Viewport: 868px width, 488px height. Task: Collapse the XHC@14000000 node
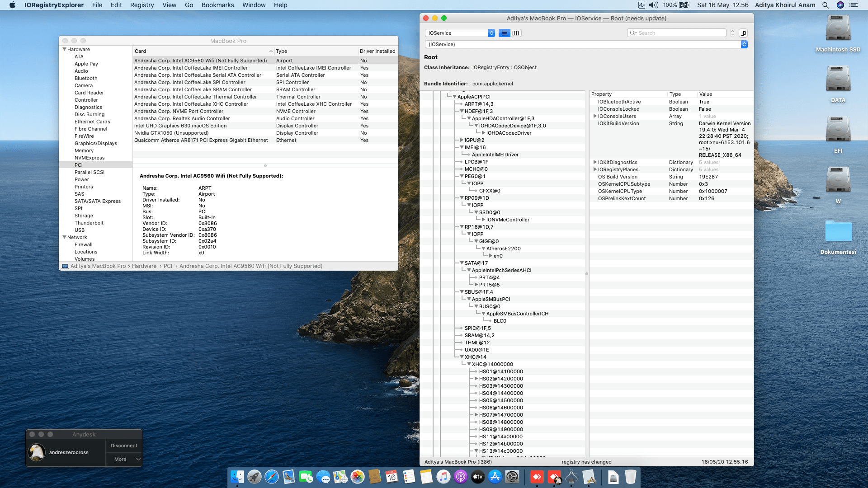pos(469,364)
